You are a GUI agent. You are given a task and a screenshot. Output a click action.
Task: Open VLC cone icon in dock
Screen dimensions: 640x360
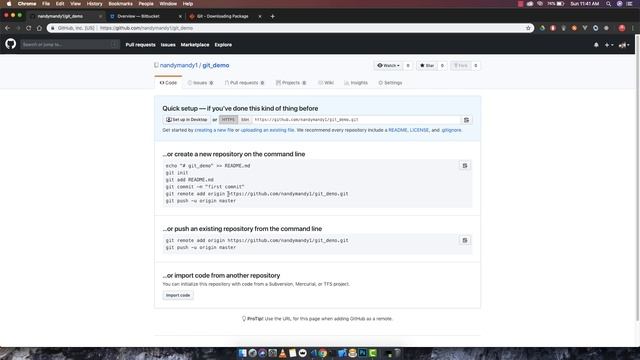click(x=282, y=353)
